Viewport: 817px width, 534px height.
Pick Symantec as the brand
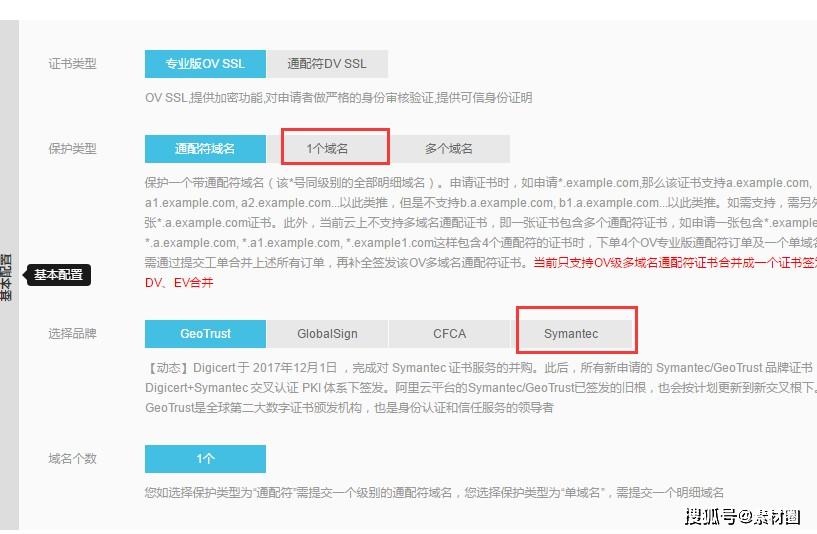click(x=571, y=334)
